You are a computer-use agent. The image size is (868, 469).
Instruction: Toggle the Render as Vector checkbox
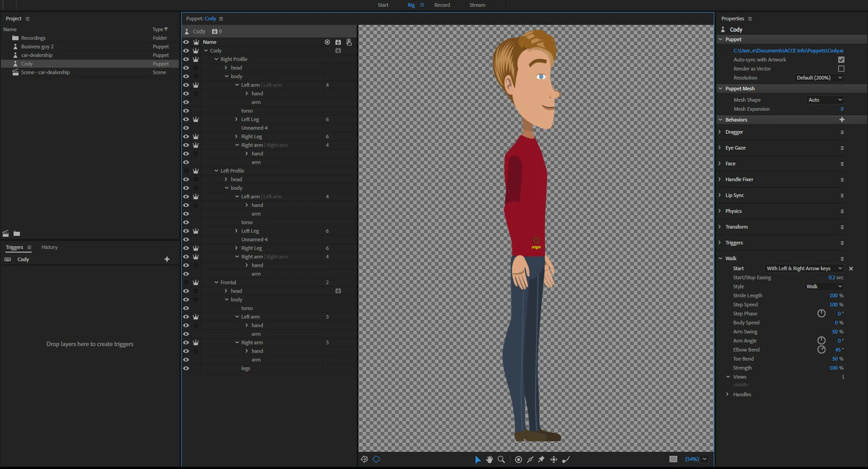coord(841,69)
